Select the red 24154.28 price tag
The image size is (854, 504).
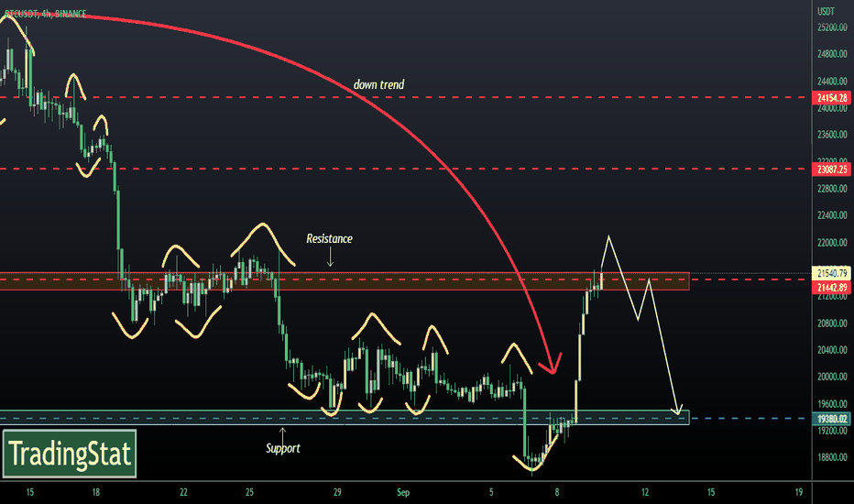click(832, 98)
